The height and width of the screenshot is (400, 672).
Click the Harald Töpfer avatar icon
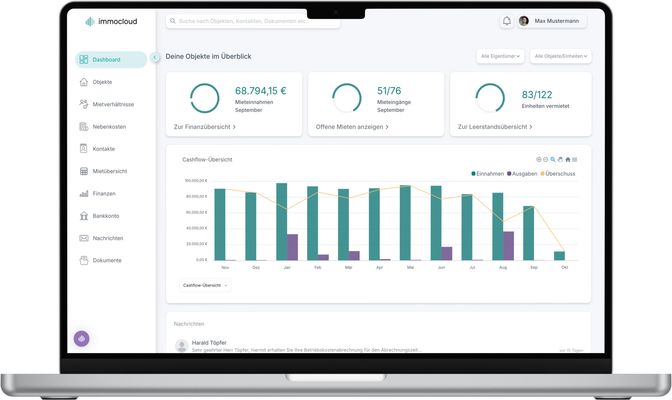[x=182, y=346]
